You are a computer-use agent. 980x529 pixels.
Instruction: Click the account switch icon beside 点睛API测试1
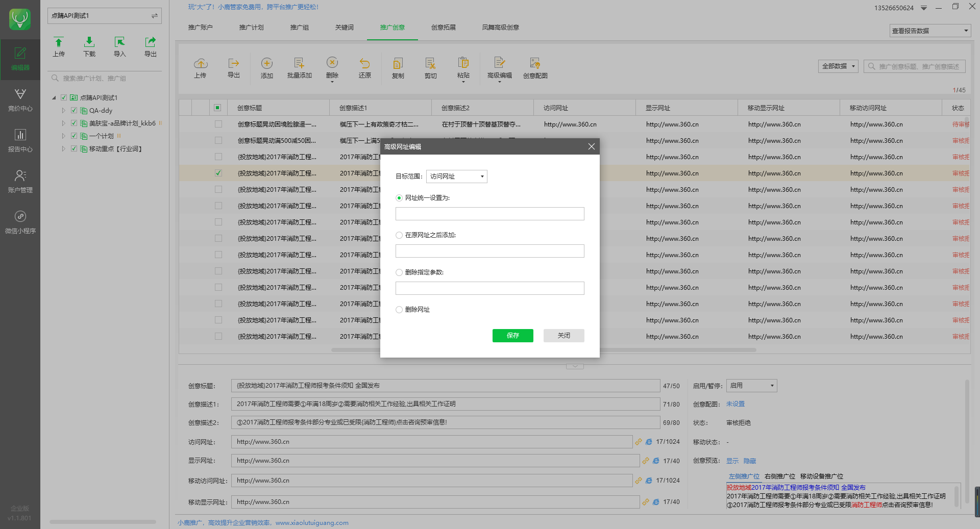tap(154, 16)
